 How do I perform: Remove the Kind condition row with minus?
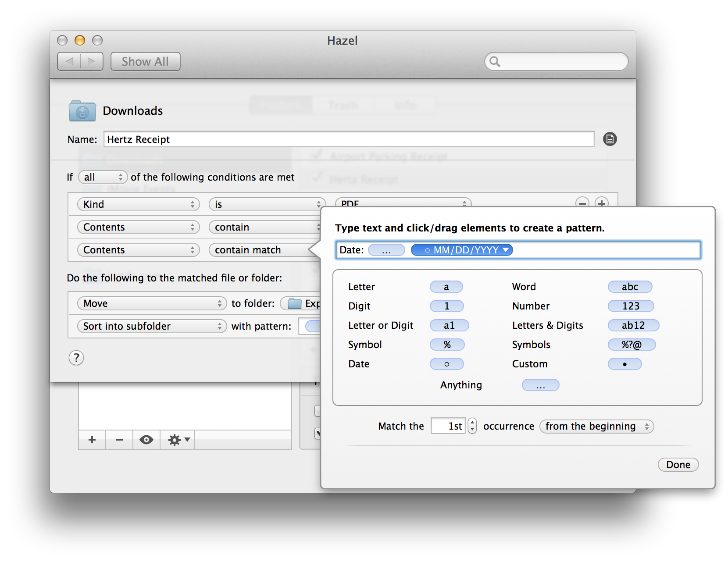pos(582,203)
